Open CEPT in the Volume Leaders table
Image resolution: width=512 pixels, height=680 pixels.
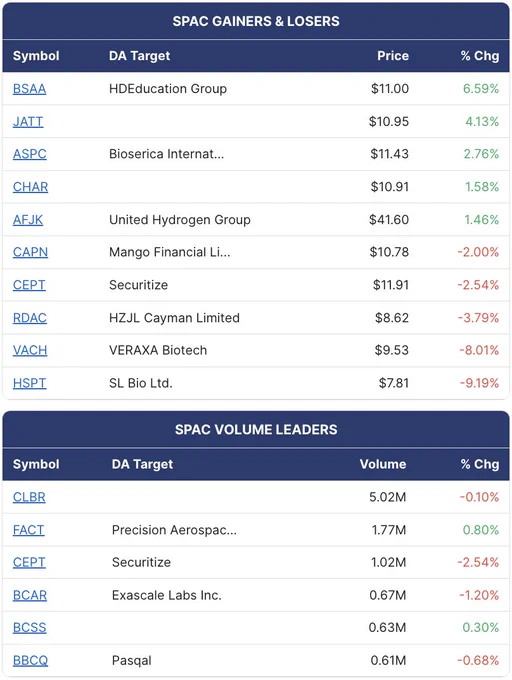point(29,562)
